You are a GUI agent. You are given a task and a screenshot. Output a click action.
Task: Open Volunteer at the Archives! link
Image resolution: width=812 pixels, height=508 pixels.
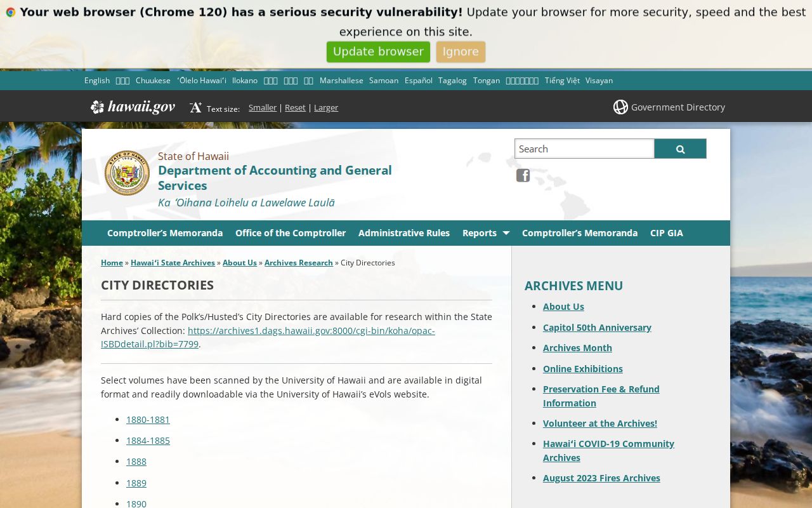600,423
